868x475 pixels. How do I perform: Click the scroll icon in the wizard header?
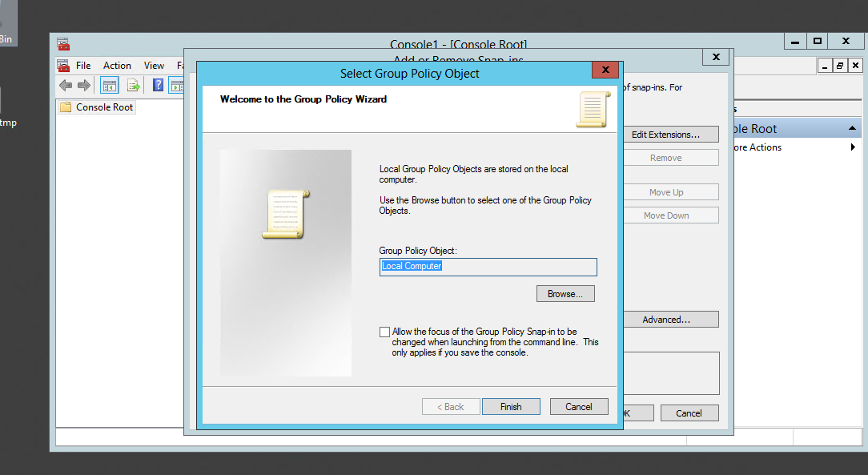(x=593, y=109)
